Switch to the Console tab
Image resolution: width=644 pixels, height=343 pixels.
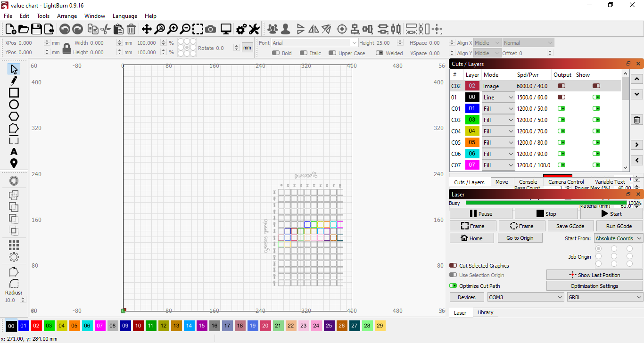point(528,182)
